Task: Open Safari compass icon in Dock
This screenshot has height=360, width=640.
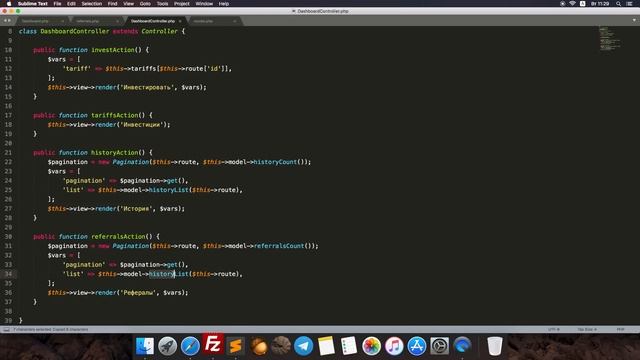Action: tap(190, 346)
